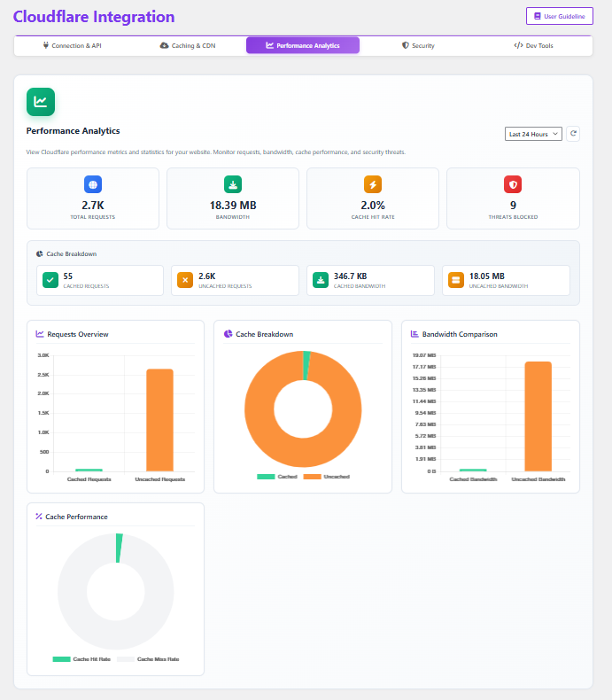Screen dimensions: 612x700
Task: Click the 2.0% cache hit rate value
Action: point(373,206)
